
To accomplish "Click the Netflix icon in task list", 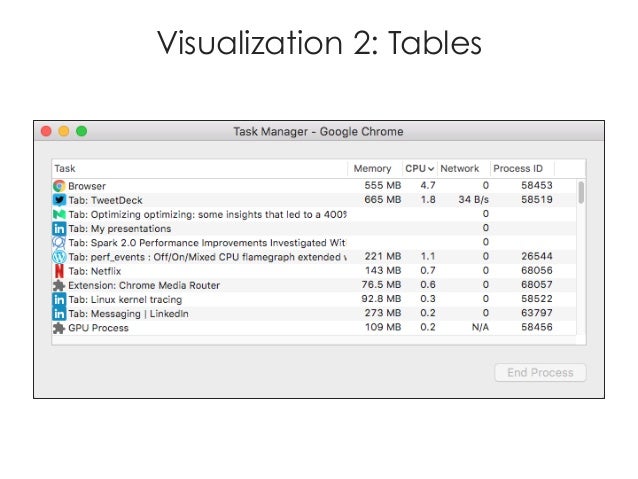I will [x=59, y=271].
